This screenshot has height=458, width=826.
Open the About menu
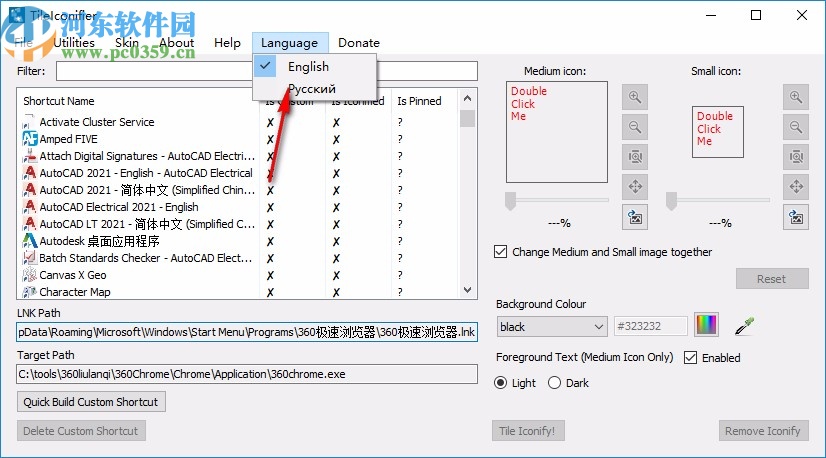[x=176, y=43]
